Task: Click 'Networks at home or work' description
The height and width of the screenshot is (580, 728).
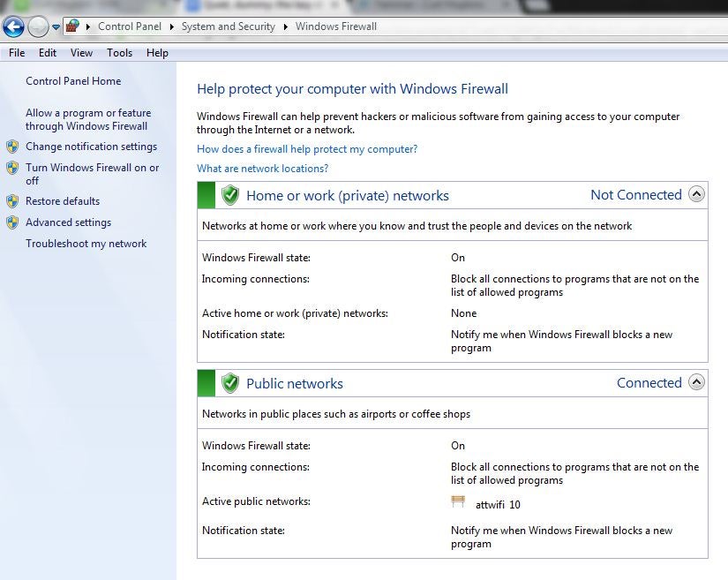Action: (417, 226)
